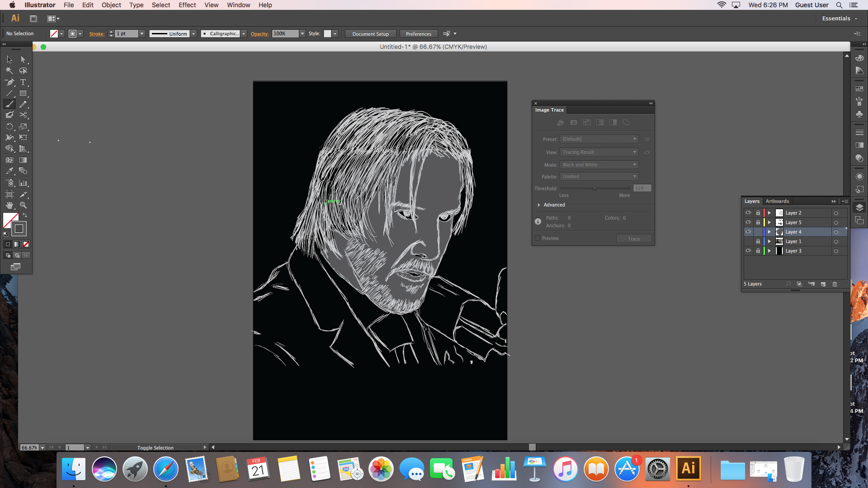Open the Create New Layer icon
Image resolution: width=868 pixels, height=488 pixels.
pyautogui.click(x=823, y=285)
